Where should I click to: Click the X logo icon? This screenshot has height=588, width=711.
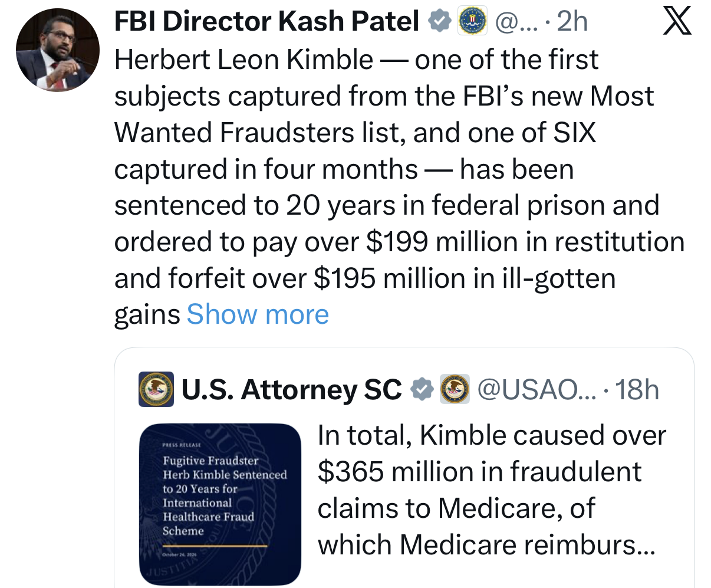[677, 22]
